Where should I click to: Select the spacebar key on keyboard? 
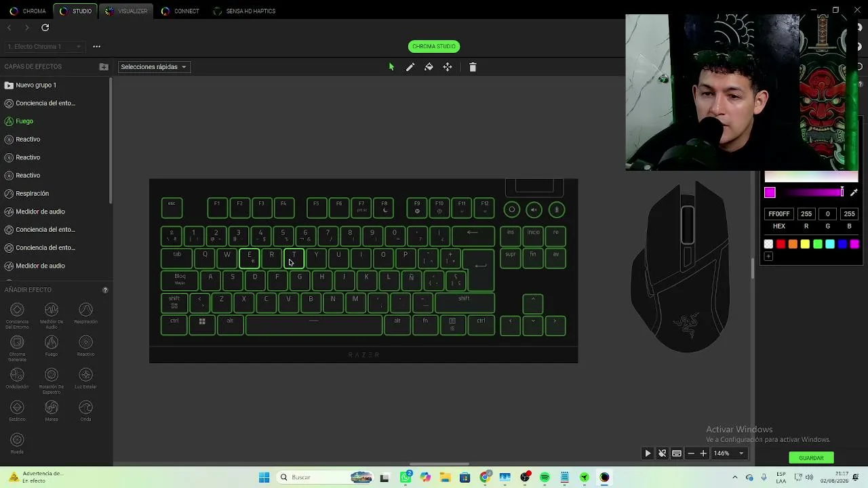314,325
